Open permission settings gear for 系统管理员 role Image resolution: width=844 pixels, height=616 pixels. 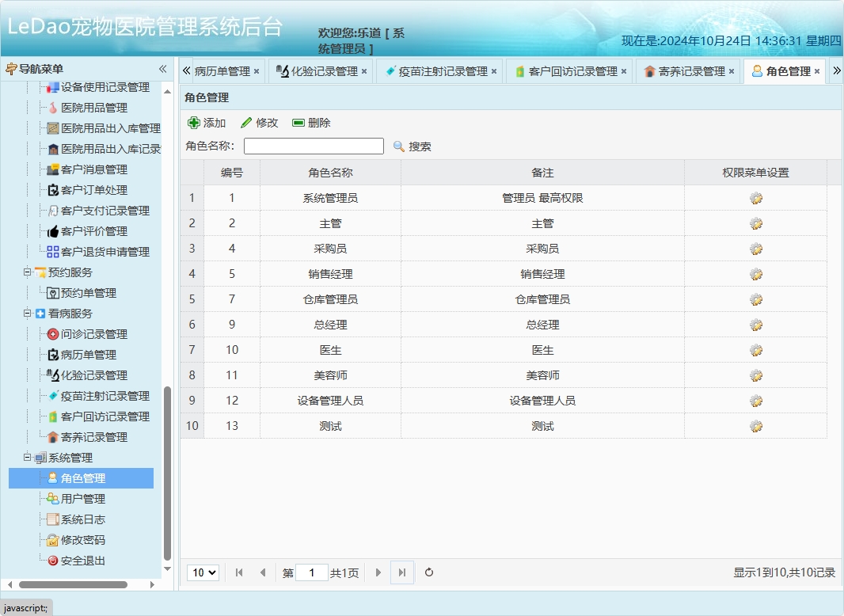[755, 197]
